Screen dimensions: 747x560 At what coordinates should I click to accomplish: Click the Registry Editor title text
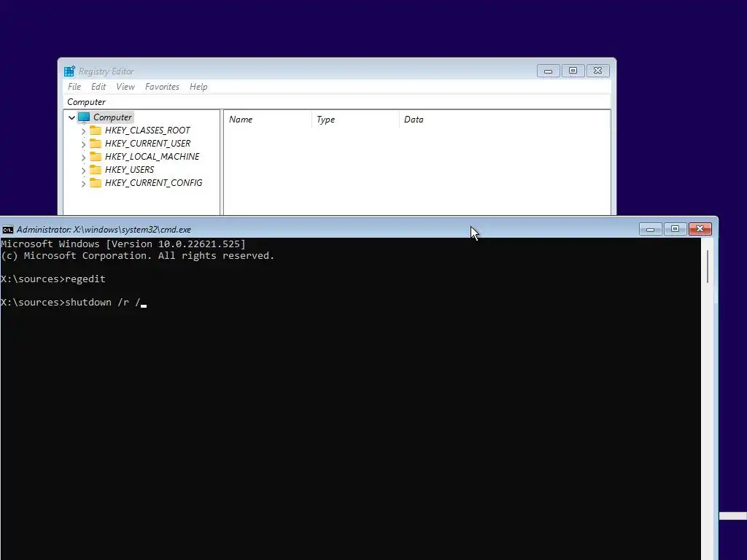(107, 71)
